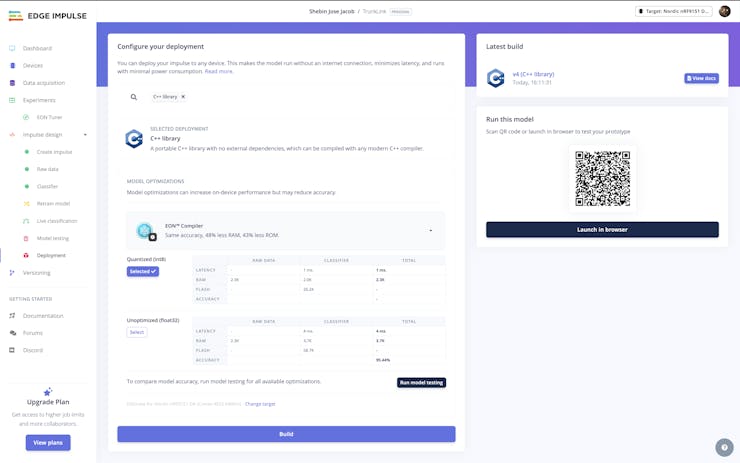Click the Dashboard icon
The width and height of the screenshot is (740, 463).
12,48
